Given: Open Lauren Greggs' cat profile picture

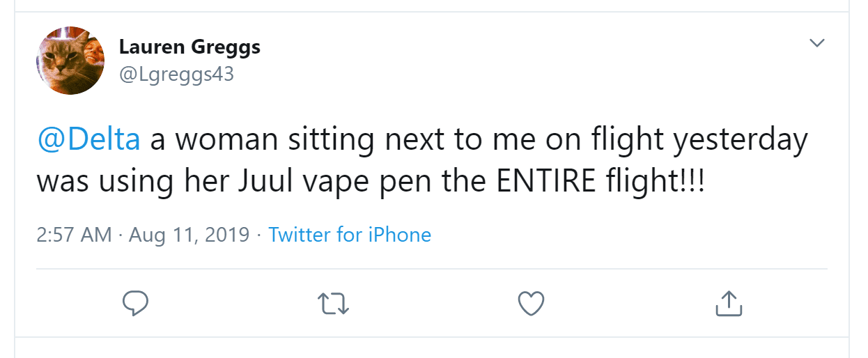Looking at the screenshot, I should tap(70, 61).
